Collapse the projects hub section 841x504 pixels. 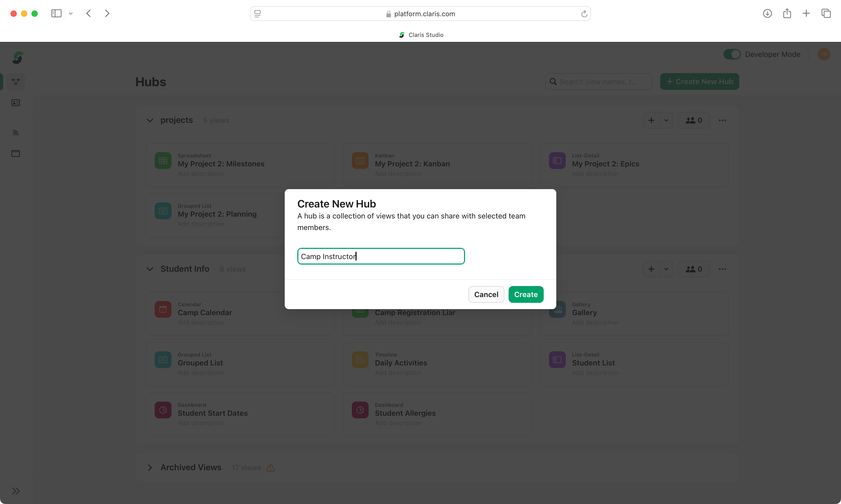point(150,120)
